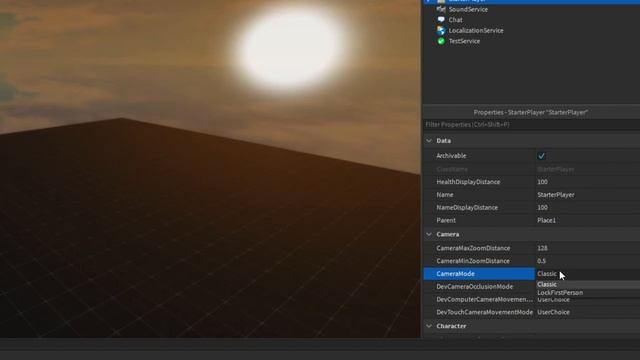Viewport: 640px width, 360px height.
Task: Click the Filter Properties search field
Action: [531, 124]
